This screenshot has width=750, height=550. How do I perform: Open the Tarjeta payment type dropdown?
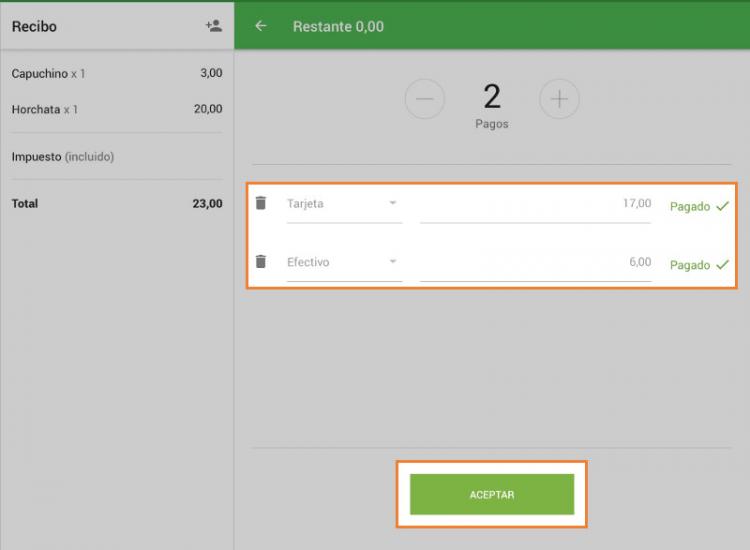click(344, 204)
